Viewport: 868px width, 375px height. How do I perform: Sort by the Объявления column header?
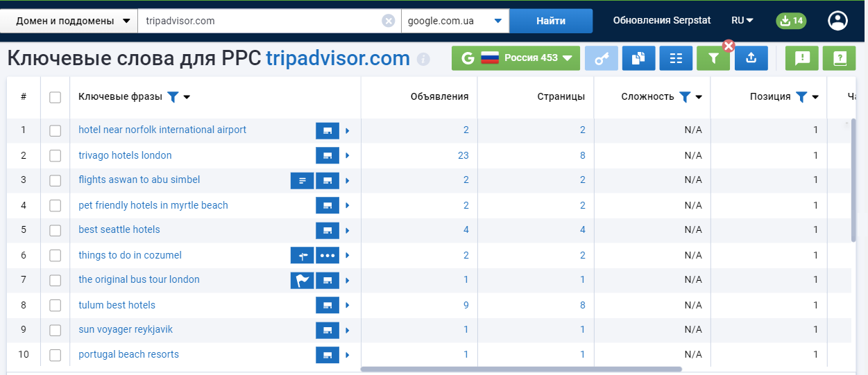pyautogui.click(x=439, y=97)
